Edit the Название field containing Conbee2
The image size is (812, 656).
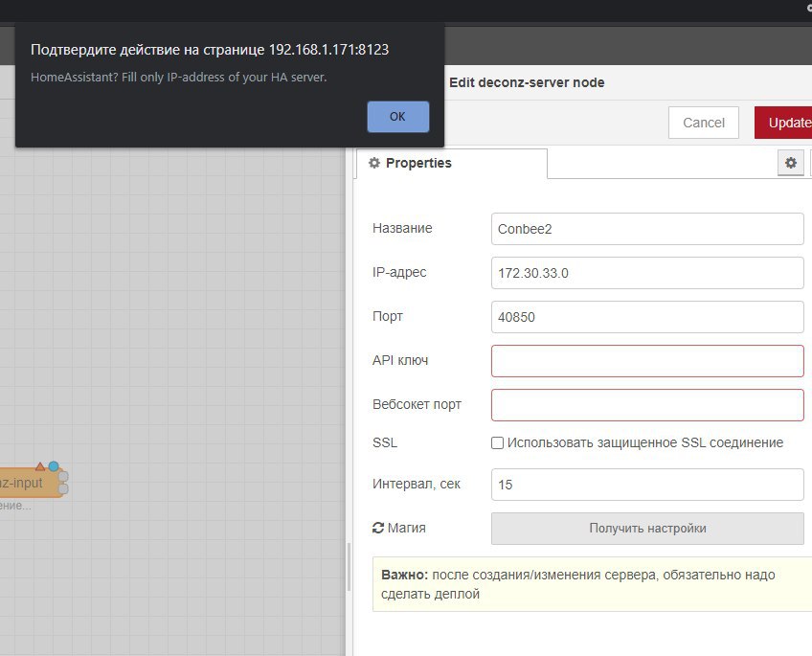(x=647, y=229)
